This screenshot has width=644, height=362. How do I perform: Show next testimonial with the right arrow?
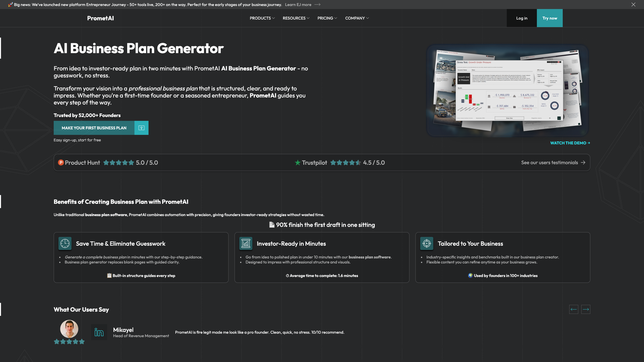(586, 309)
